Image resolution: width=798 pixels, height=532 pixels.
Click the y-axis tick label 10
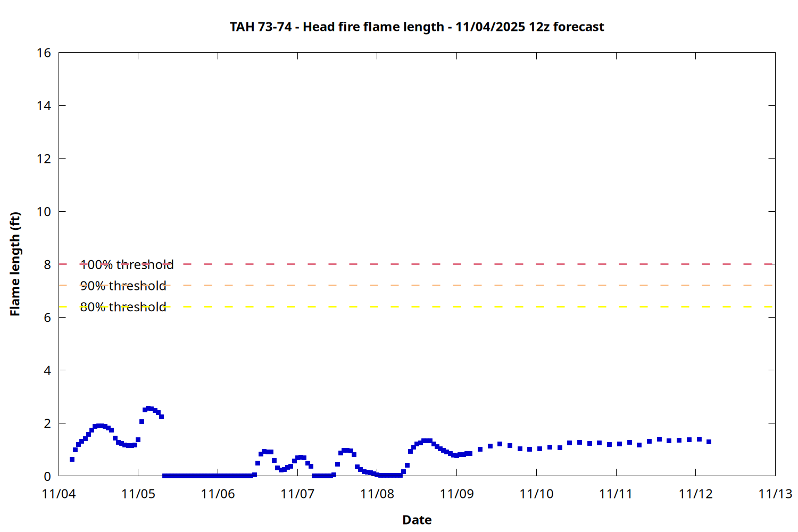pyautogui.click(x=44, y=212)
